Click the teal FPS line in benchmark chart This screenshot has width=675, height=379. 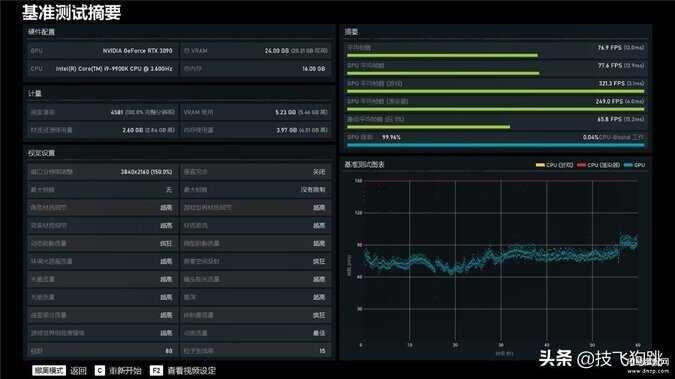pos(499,256)
